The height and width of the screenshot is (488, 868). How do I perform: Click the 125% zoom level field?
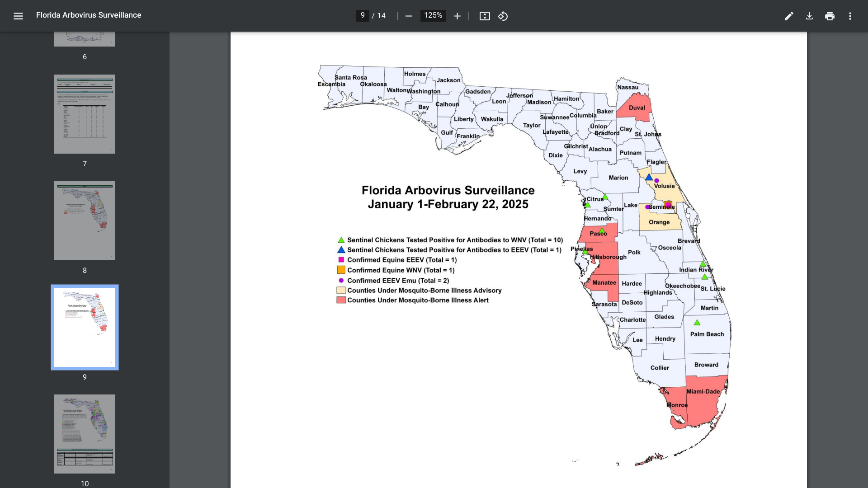[x=433, y=16]
